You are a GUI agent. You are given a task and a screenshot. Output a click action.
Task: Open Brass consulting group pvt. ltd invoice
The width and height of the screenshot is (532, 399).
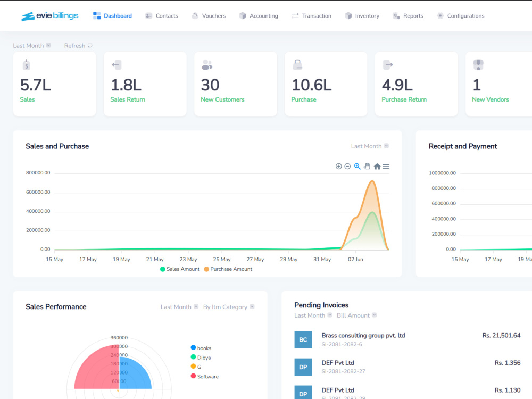click(x=363, y=335)
